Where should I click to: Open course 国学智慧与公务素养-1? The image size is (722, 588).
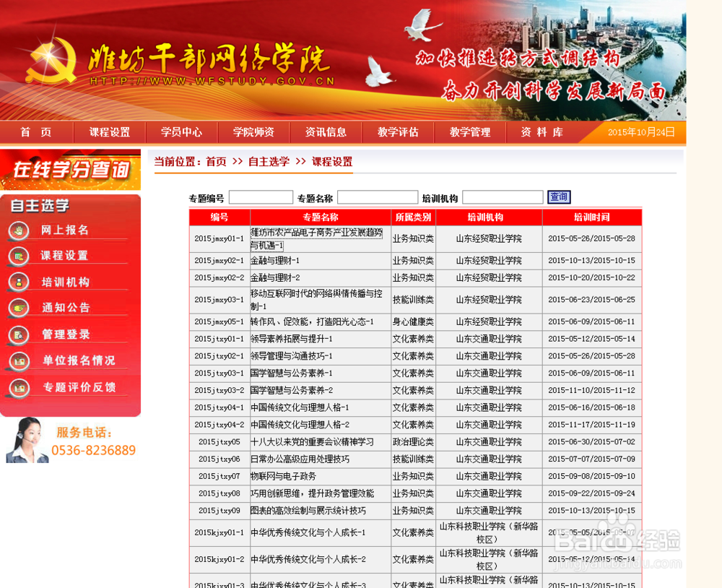292,373
